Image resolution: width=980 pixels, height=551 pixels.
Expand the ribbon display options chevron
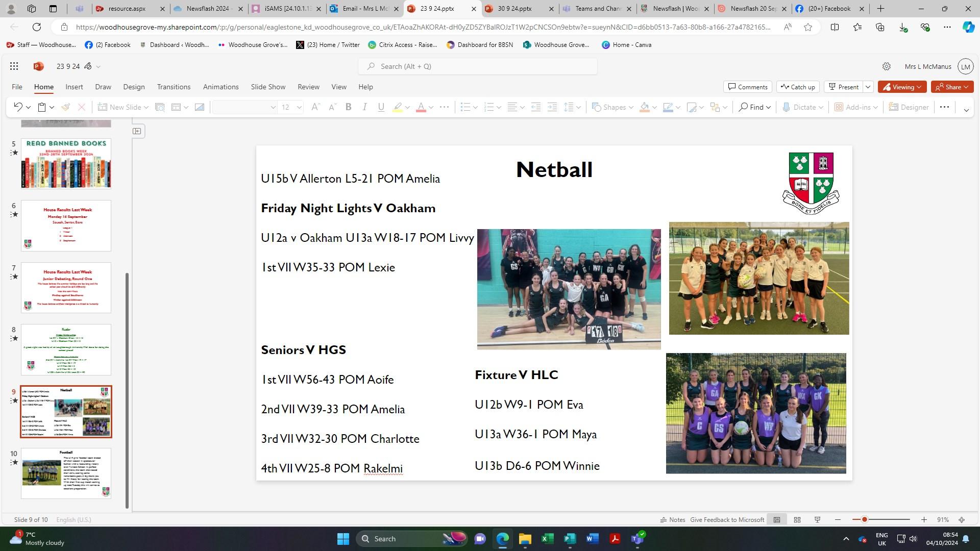point(966,110)
